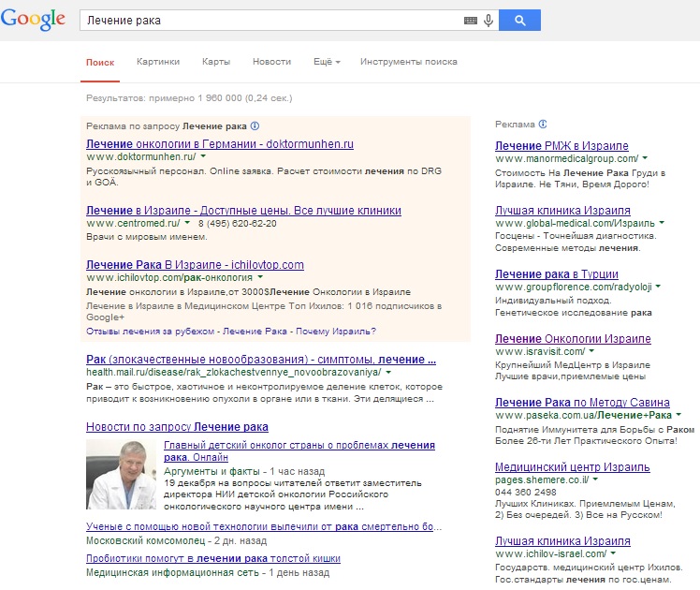Open 'Ученые с помощью новой технологии' news
Screen dimensions: 700x590
[x=264, y=526]
